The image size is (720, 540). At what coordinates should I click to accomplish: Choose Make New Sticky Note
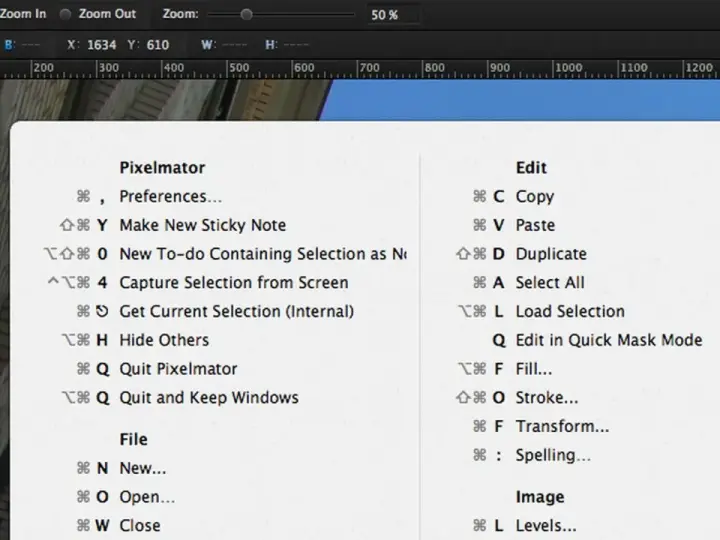202,225
